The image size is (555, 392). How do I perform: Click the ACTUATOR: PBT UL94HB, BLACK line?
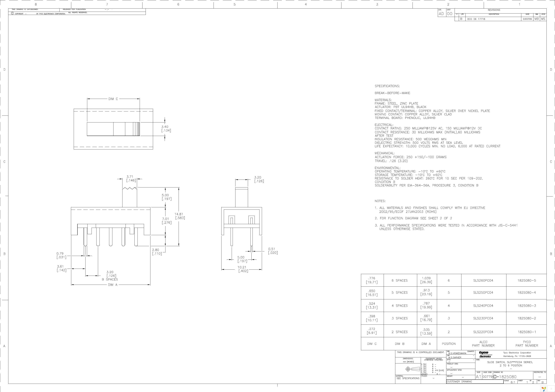click(x=401, y=107)
